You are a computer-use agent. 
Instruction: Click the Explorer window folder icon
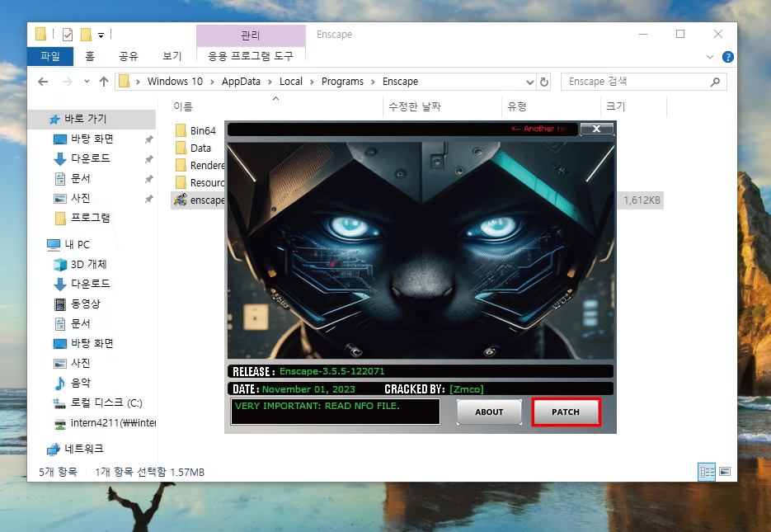click(40, 34)
